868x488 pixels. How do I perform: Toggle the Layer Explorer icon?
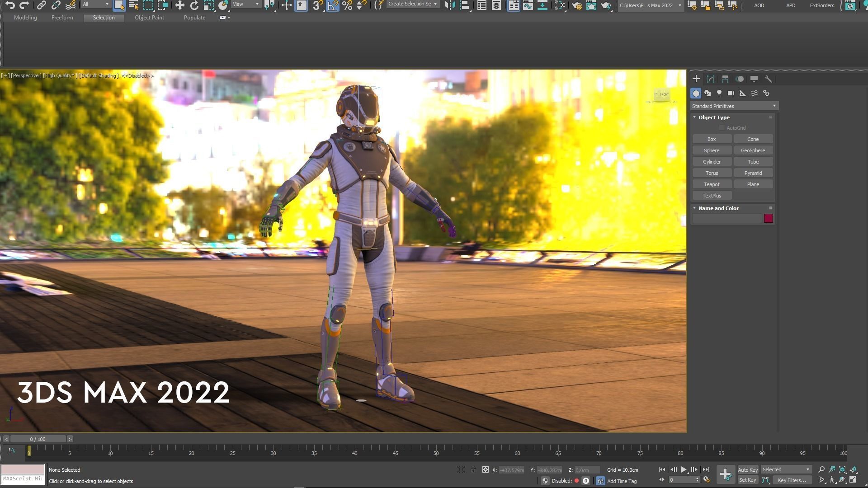coord(496,5)
